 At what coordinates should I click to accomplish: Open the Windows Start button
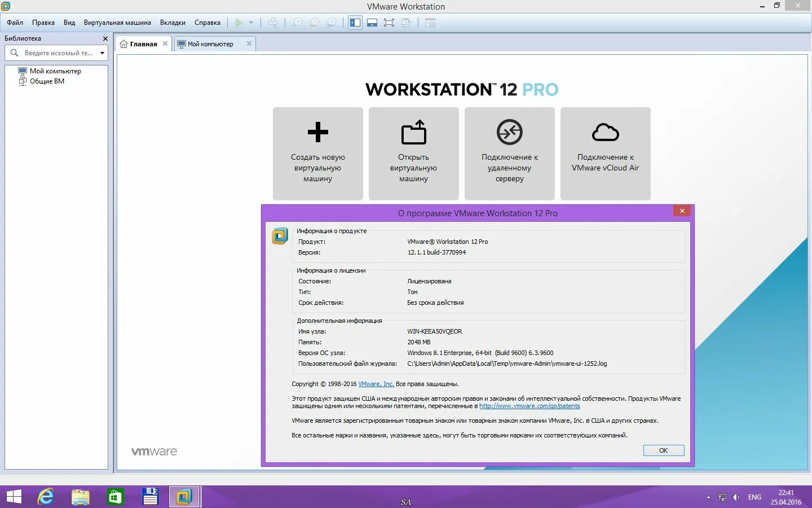tap(14, 497)
